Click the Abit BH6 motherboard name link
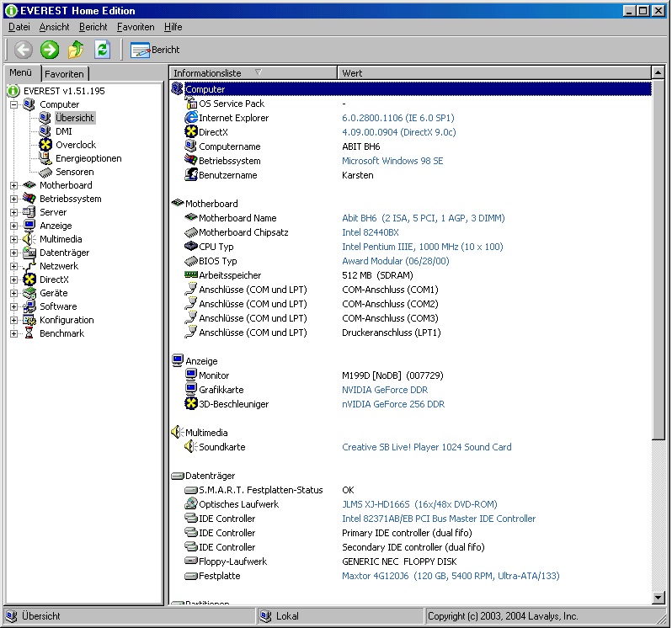Screen dimensions: 672x628 [424, 219]
